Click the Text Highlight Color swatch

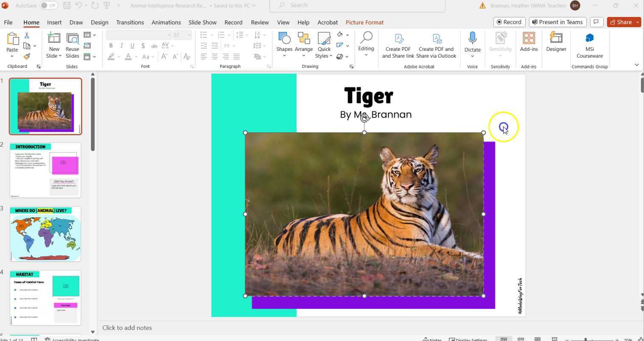[111, 56]
